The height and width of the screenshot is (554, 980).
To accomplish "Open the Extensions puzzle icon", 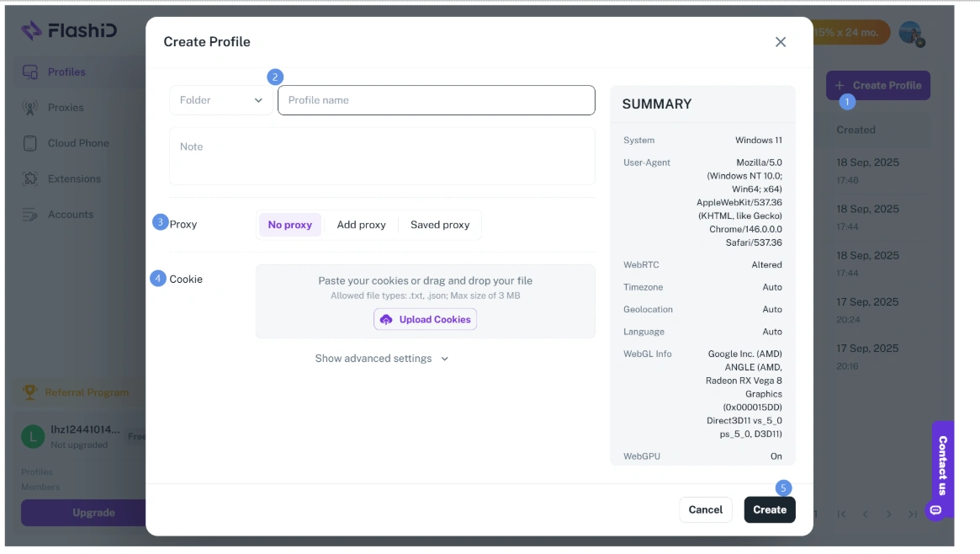I will tap(30, 178).
